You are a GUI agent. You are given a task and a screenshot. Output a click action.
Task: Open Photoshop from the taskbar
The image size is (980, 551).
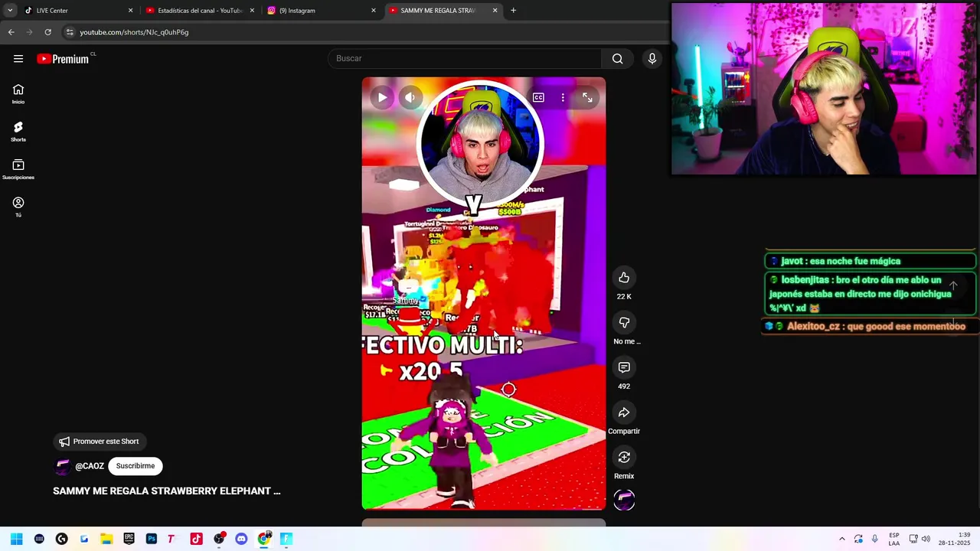pyautogui.click(x=152, y=539)
